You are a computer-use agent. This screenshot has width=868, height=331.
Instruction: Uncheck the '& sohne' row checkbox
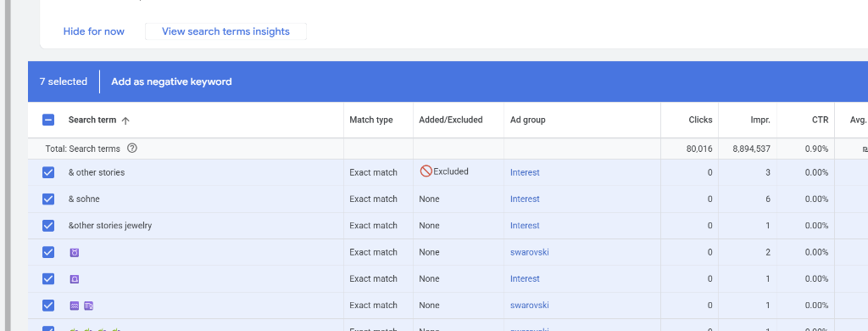(48, 199)
